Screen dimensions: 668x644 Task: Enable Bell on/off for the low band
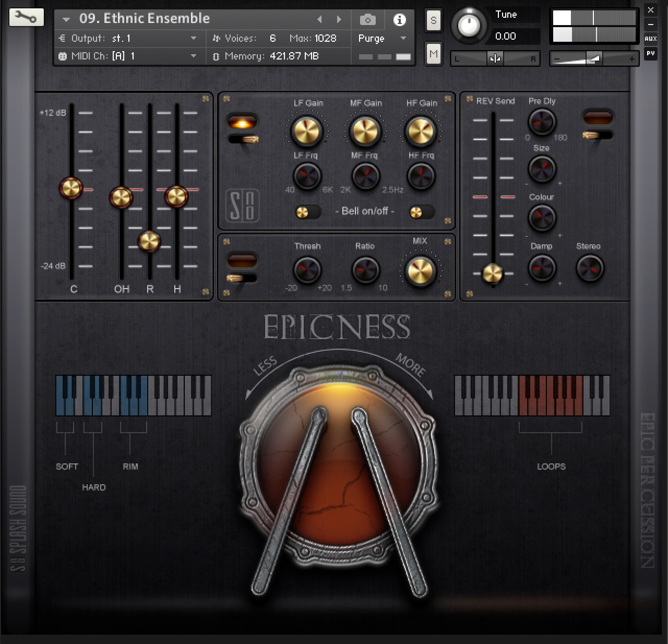307,212
